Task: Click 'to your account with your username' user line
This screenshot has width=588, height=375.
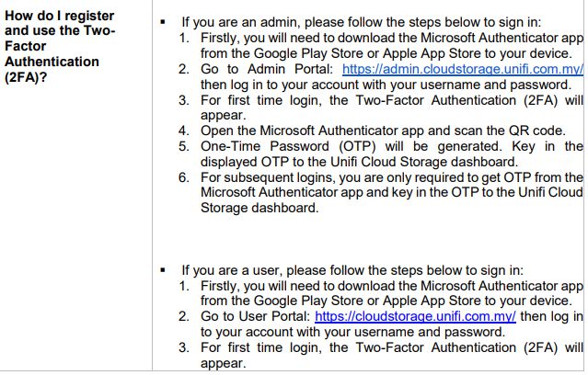Action: (x=352, y=332)
